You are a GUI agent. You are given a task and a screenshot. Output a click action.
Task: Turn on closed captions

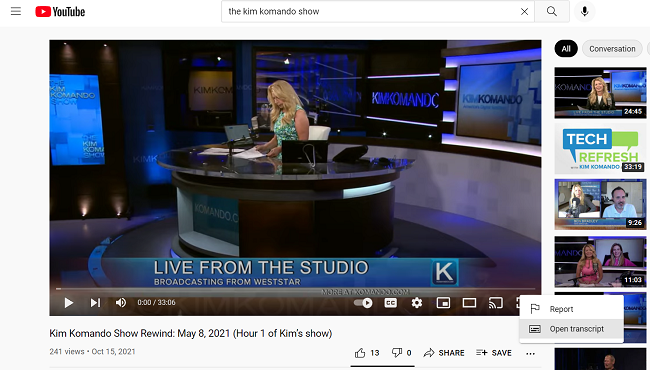[x=390, y=303]
